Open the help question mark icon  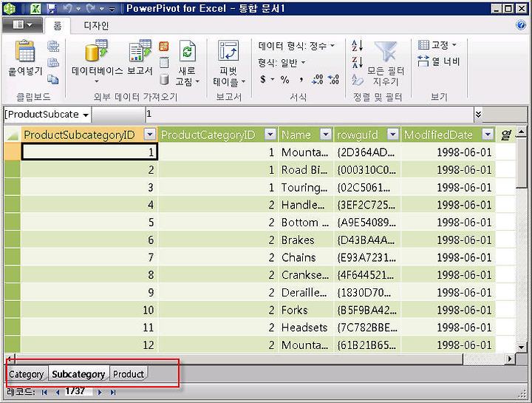click(521, 25)
